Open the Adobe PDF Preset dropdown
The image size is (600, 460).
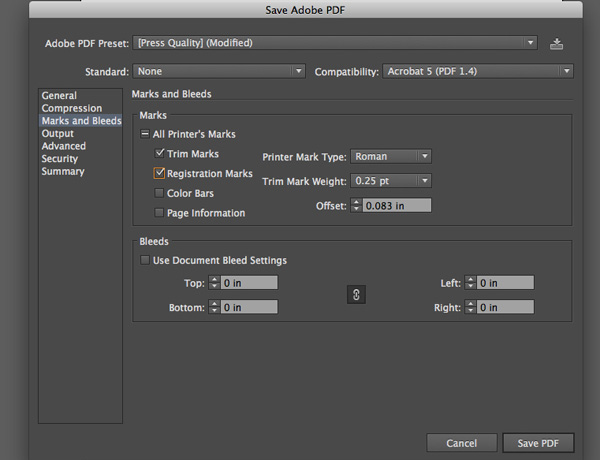point(335,43)
